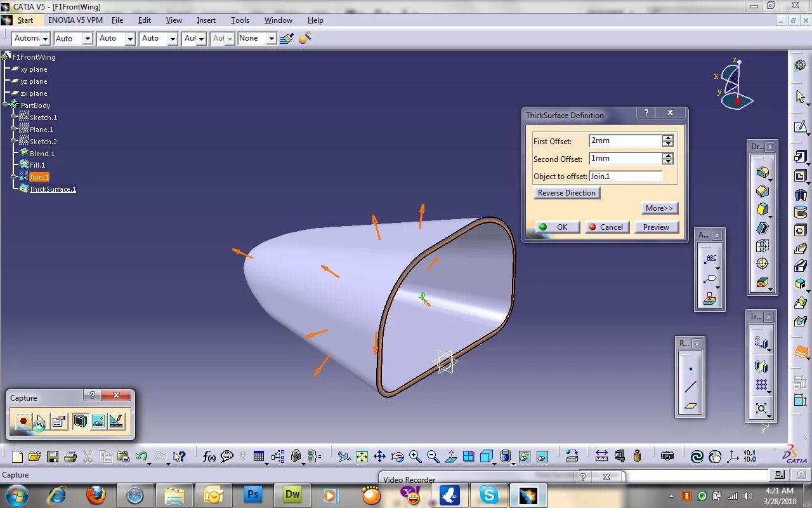Click the Normal View icon

(x=450, y=457)
